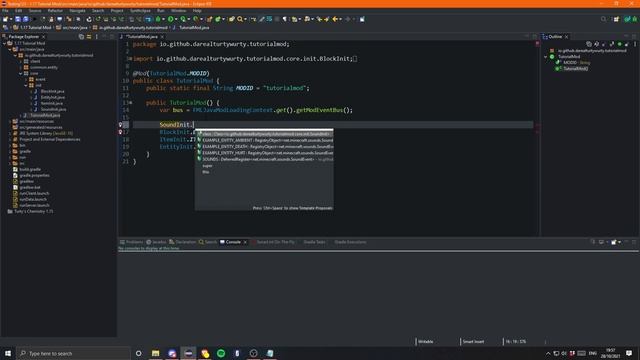Switch to the Package Explorer tab
640x360 pixels.
(x=23, y=37)
